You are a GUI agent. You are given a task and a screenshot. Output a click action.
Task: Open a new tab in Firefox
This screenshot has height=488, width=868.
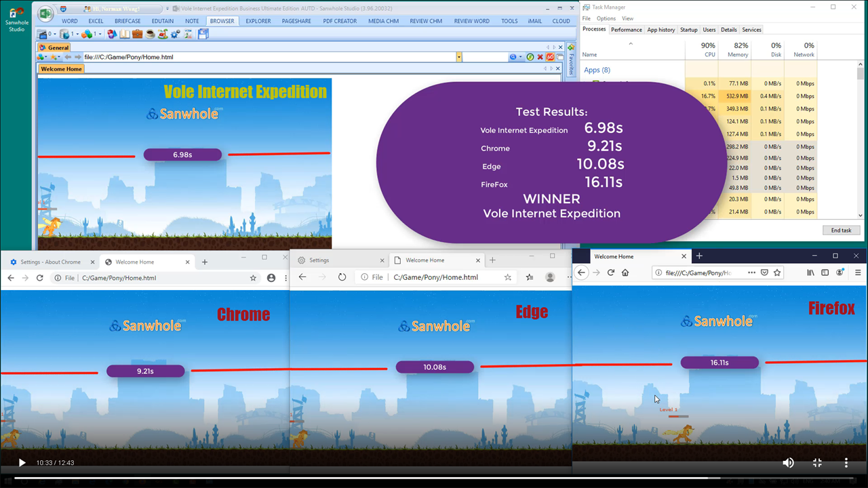[699, 256]
